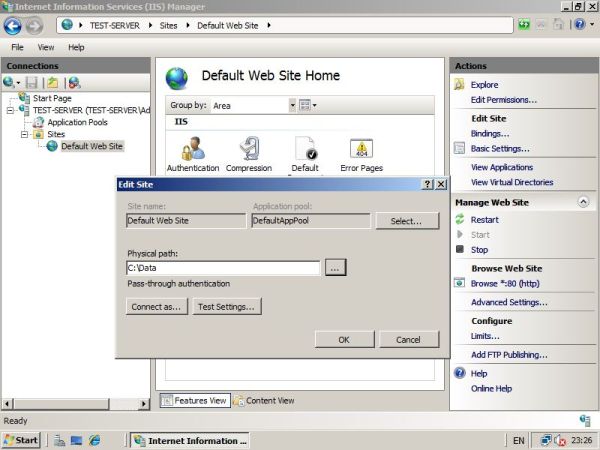The height and width of the screenshot is (450, 600).
Task: Open the File menu
Action: click(x=17, y=47)
